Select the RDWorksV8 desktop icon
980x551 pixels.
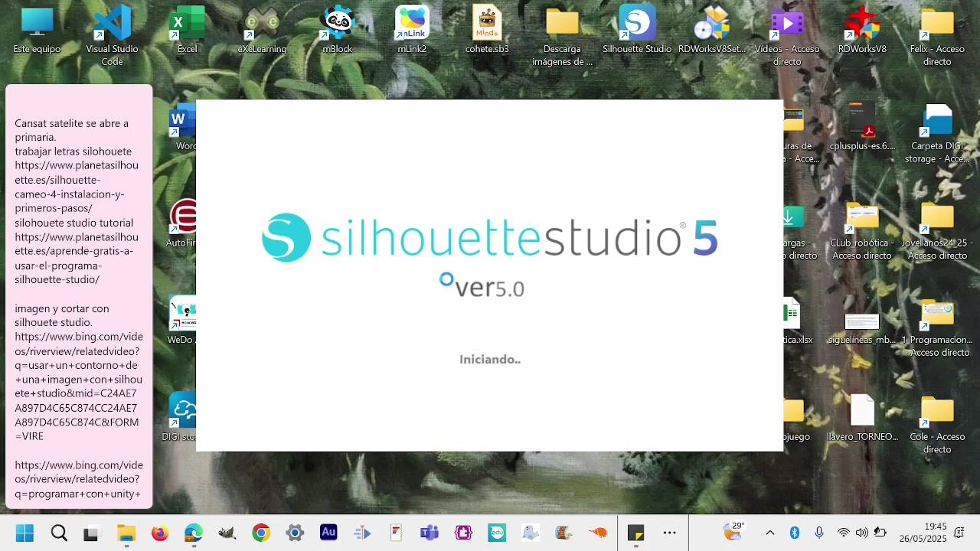pos(862,31)
